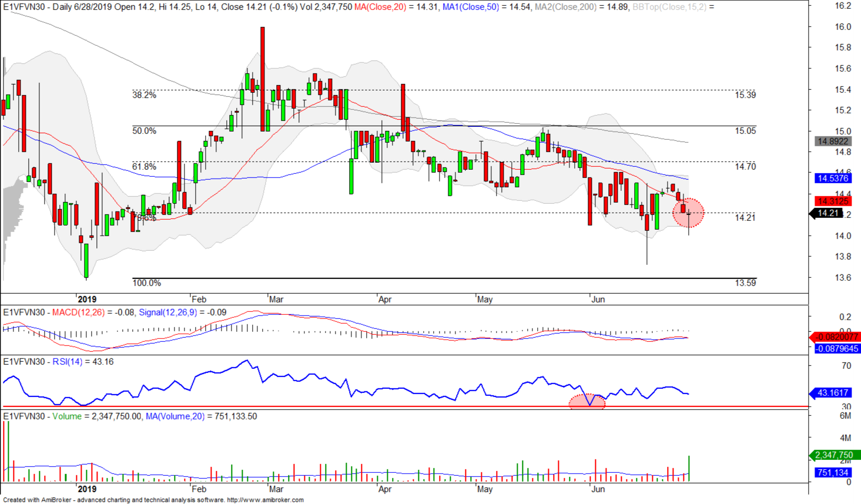Image resolution: width=861 pixels, height=504 pixels.
Task: Select the MA1(Close,50) = 14.54 legend
Action: pos(485,7)
